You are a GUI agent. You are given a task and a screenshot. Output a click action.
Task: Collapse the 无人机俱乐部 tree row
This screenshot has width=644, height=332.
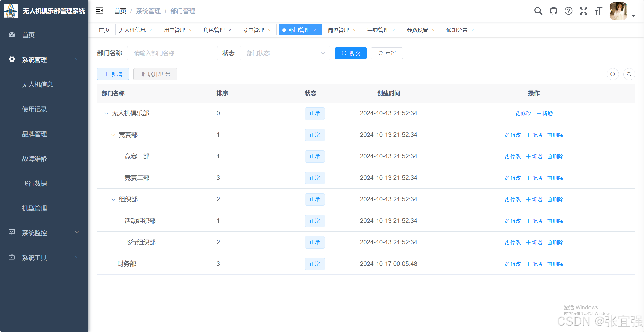[x=106, y=113]
